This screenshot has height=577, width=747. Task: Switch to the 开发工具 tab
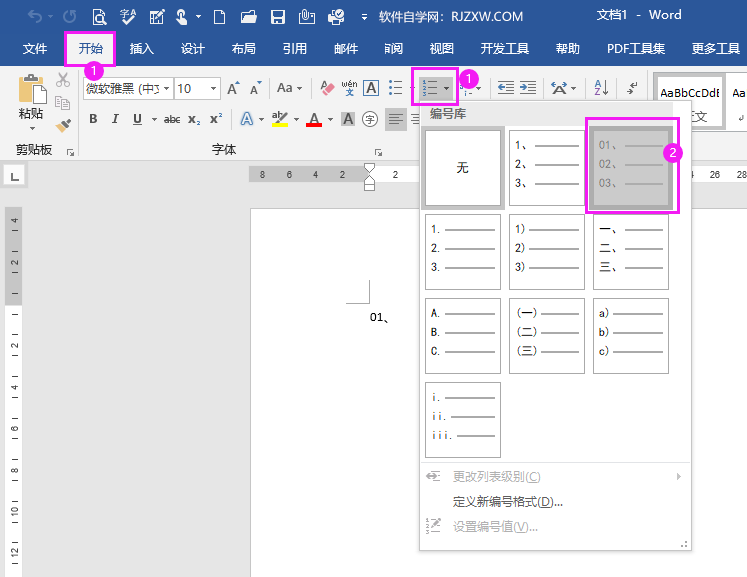[x=505, y=49]
